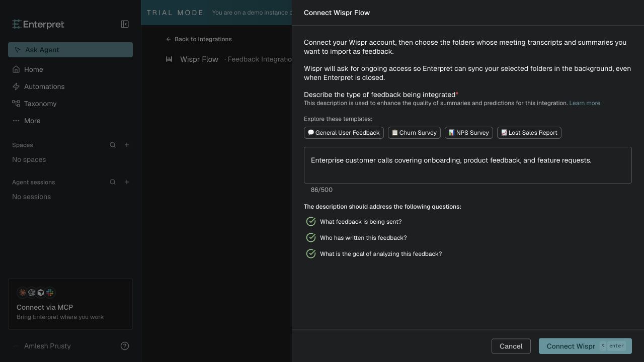Collapse the sidebar using the panel icon
The width and height of the screenshot is (644, 362).
point(125,24)
